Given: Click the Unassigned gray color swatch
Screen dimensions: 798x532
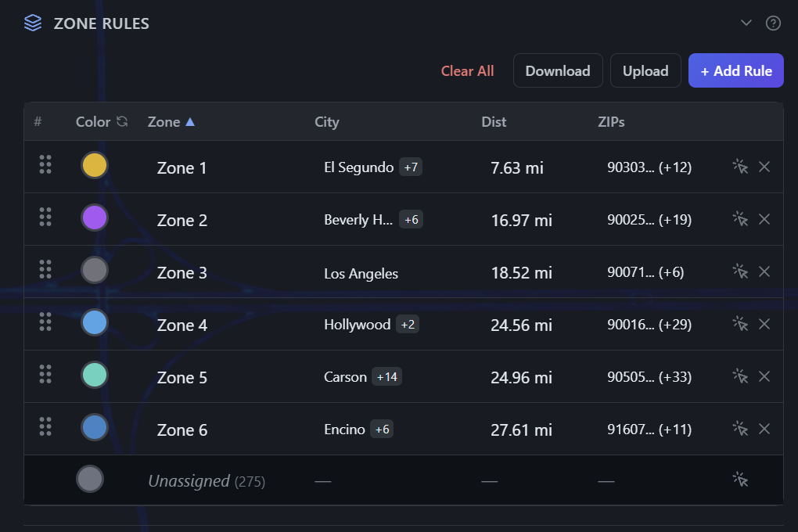Looking at the screenshot, I should 89,479.
